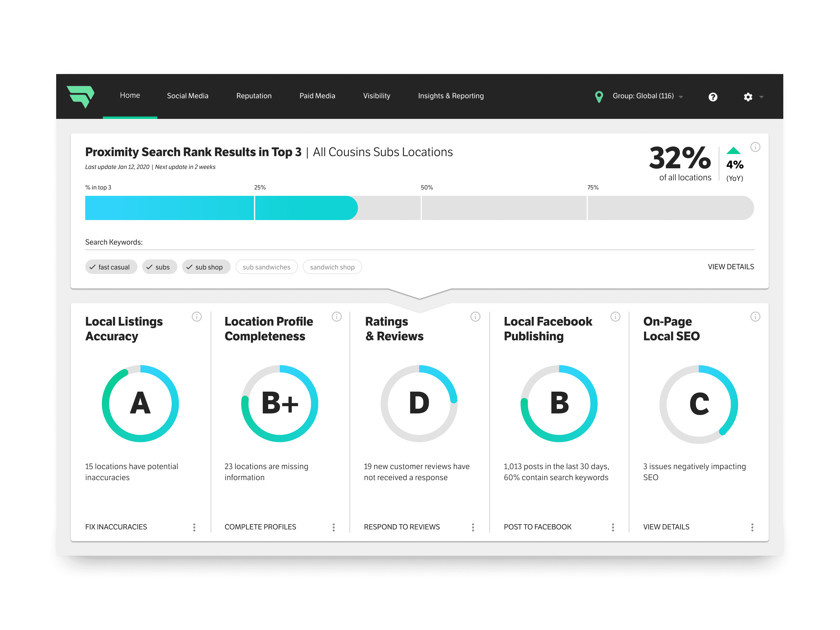The width and height of the screenshot is (840, 630).
Task: Deselect the "subs" keyword chip
Action: click(x=160, y=267)
